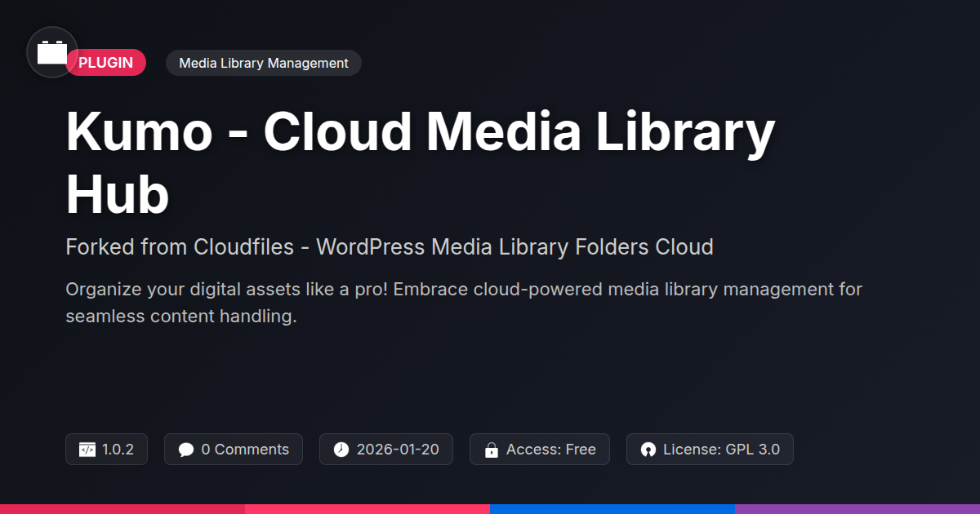The image size is (980, 514).
Task: Click the plugin brick icon in the circle
Action: point(52,52)
